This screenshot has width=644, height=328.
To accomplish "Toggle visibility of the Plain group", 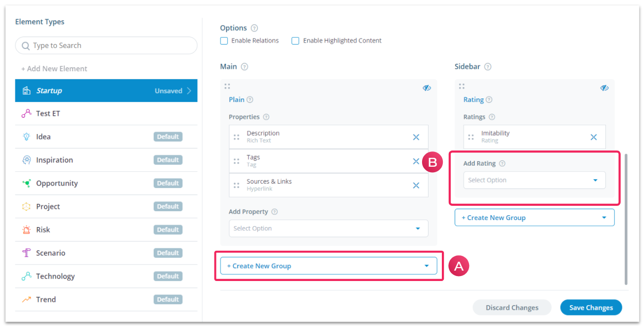I will coord(427,88).
